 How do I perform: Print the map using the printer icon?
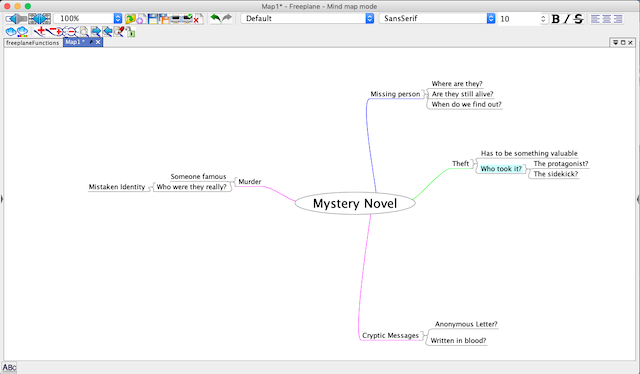176,18
